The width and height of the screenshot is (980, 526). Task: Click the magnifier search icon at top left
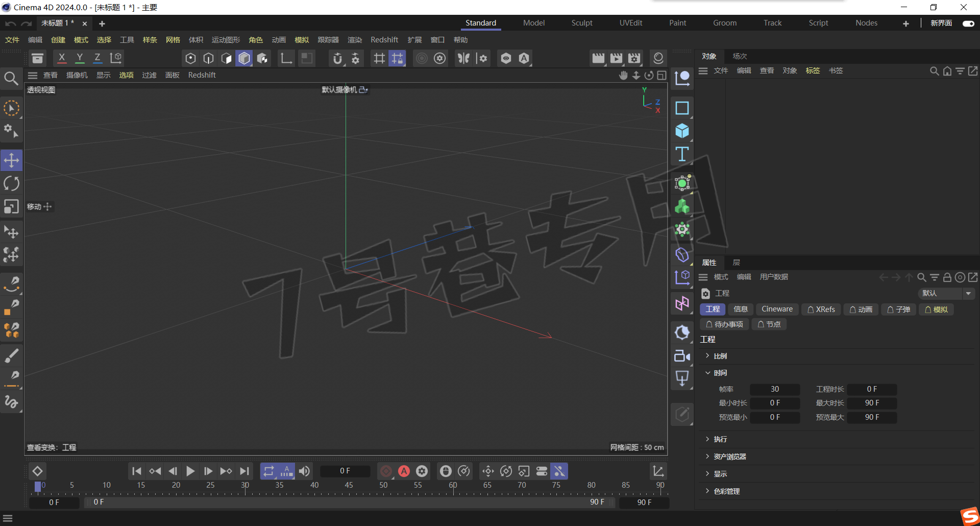point(11,78)
